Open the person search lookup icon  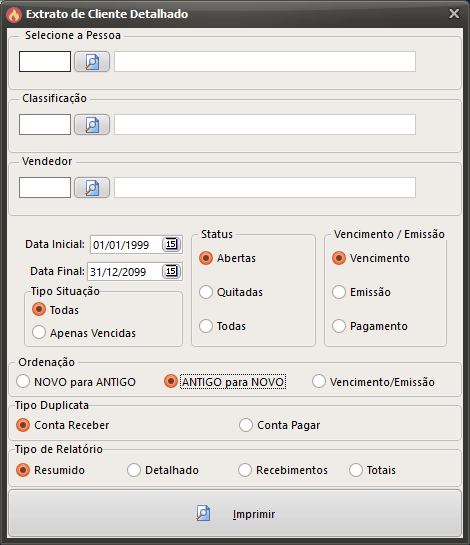coord(92,62)
